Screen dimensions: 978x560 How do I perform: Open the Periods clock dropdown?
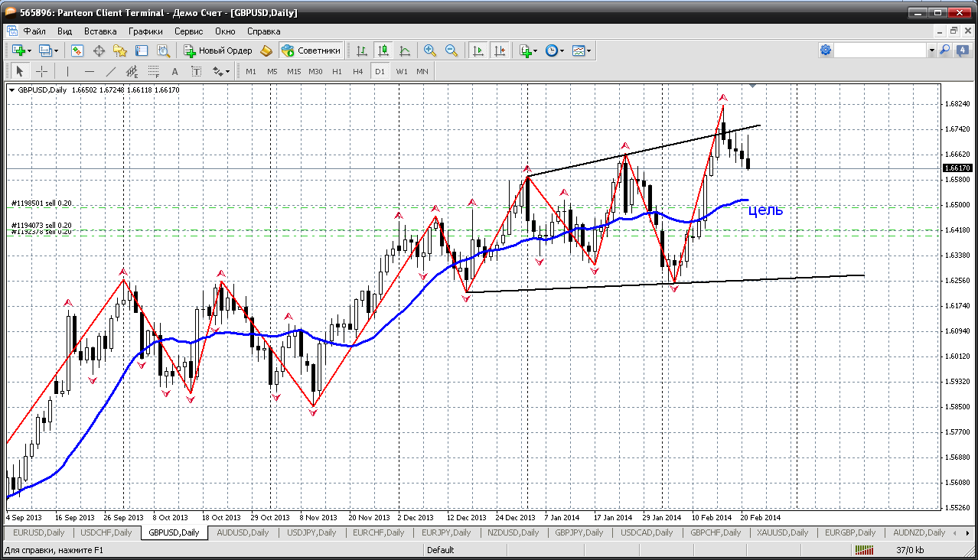coord(554,50)
